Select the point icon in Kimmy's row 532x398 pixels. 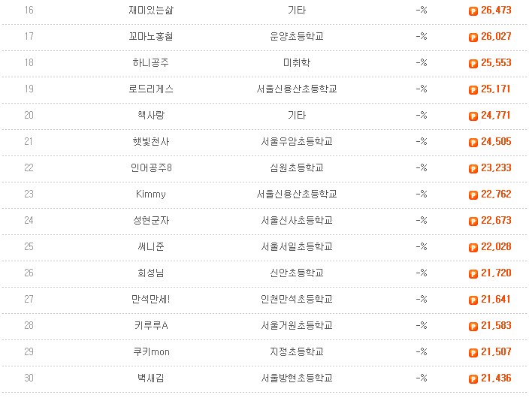[x=473, y=195]
